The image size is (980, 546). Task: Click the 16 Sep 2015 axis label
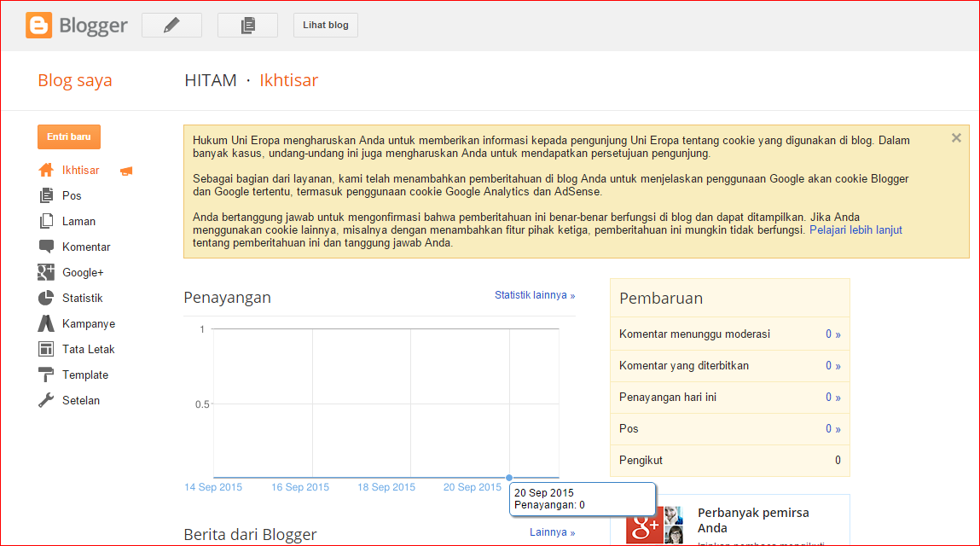tap(300, 487)
